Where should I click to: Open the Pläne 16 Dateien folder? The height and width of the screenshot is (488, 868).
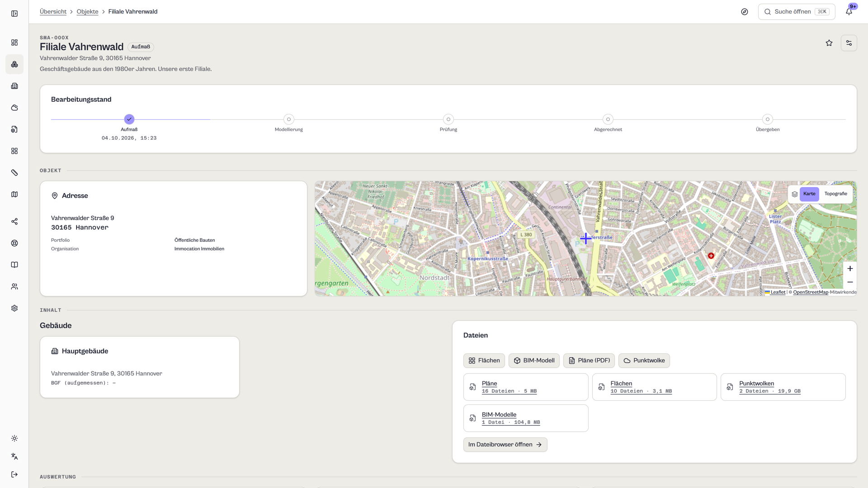[526, 387]
